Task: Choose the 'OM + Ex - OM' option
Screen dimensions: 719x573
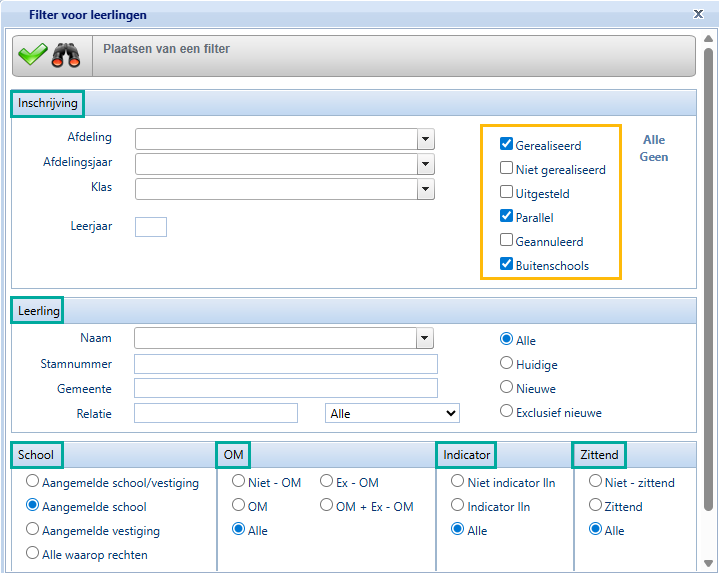Action: [x=327, y=506]
